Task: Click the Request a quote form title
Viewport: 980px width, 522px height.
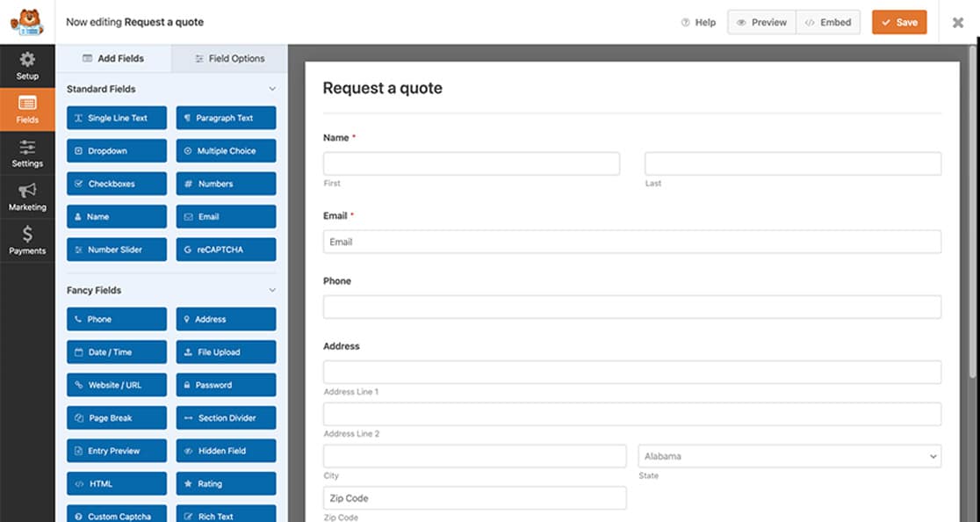Action: click(x=383, y=88)
